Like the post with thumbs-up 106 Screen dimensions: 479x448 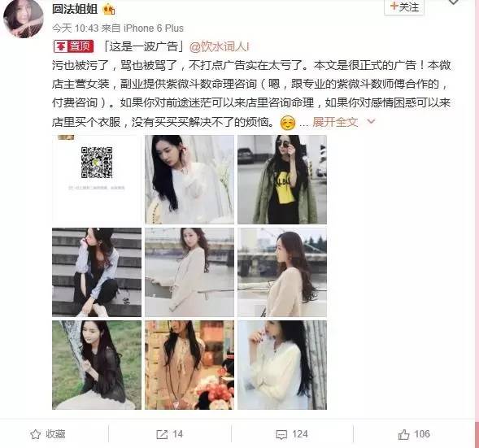403,434
